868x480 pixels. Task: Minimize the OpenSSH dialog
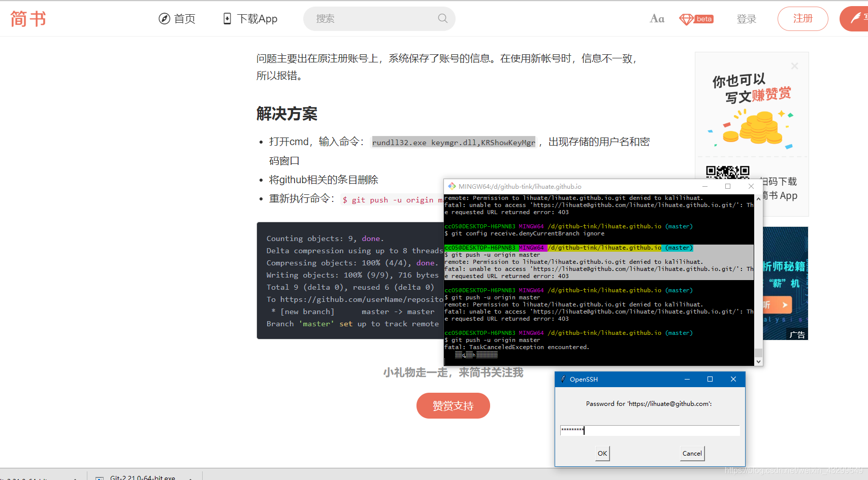tap(687, 379)
